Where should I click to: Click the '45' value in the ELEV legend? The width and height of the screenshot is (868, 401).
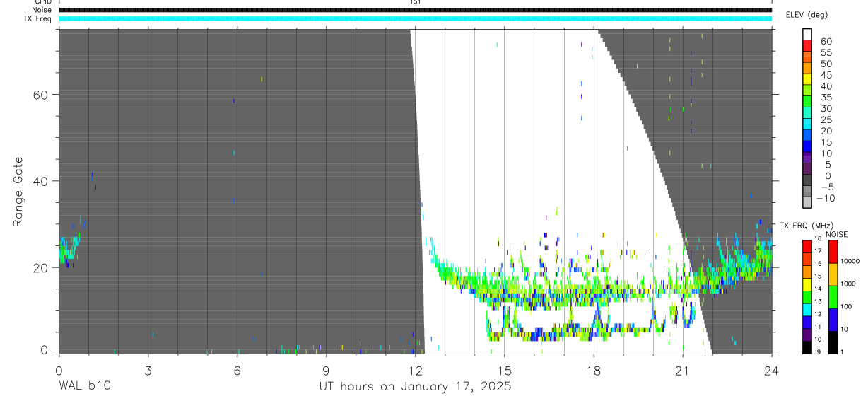[x=826, y=75]
